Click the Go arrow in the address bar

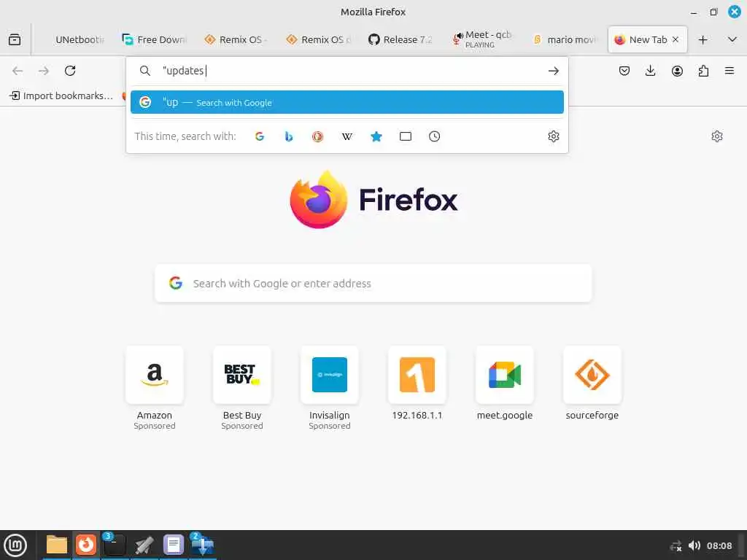(x=553, y=71)
